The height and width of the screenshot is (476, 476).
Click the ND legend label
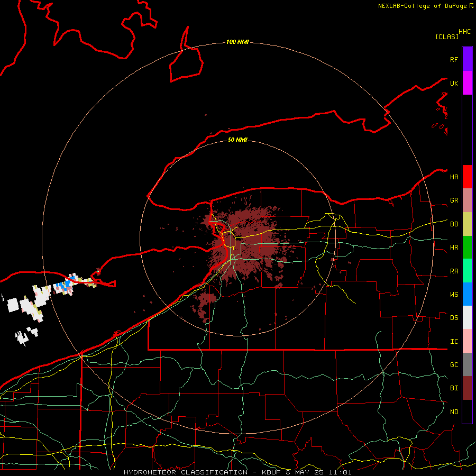(x=454, y=412)
